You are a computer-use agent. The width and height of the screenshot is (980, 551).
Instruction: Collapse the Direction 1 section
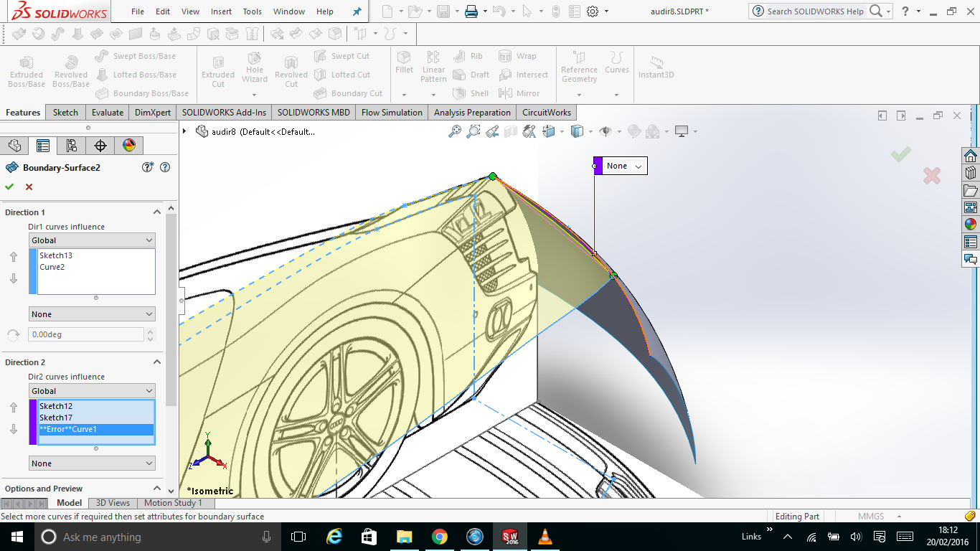(x=157, y=212)
